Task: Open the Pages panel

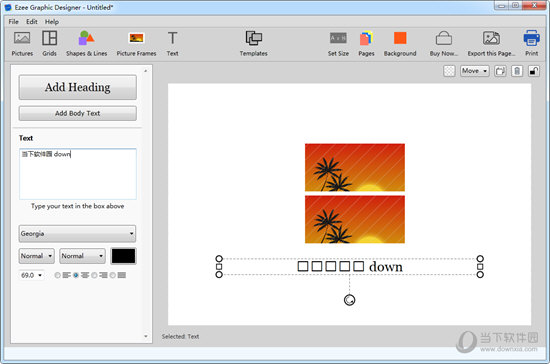Action: [x=366, y=43]
